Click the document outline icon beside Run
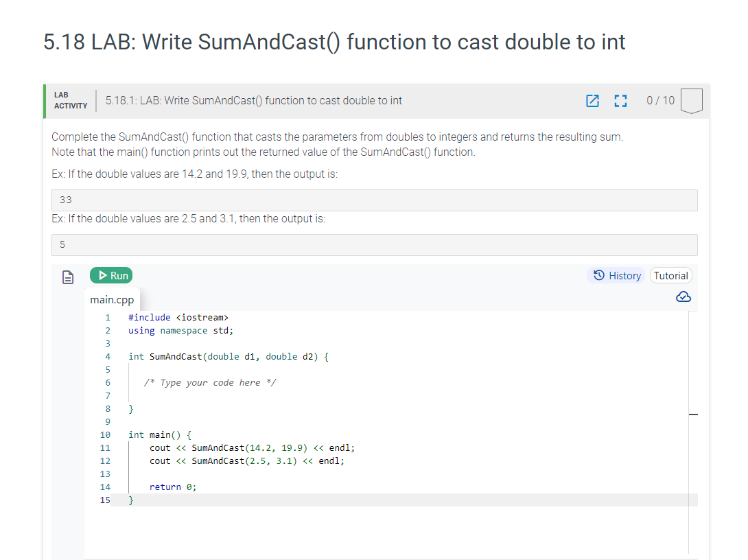Viewport: 748px width, 560px height. pyautogui.click(x=67, y=276)
